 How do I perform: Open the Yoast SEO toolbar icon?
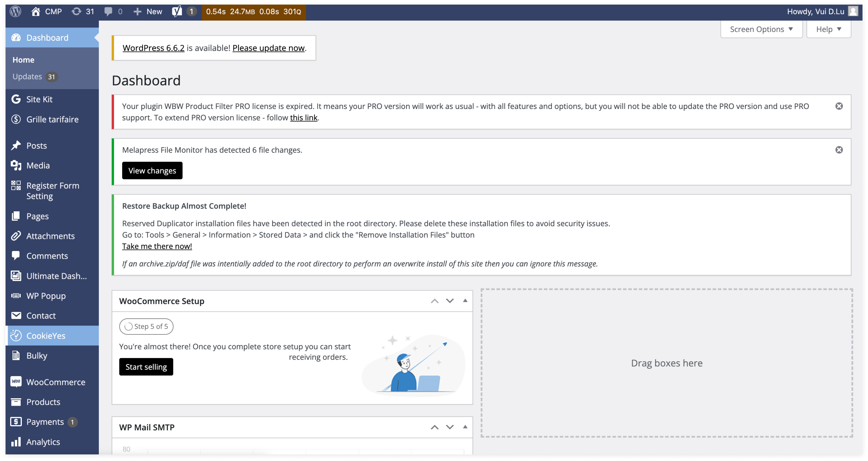click(177, 12)
